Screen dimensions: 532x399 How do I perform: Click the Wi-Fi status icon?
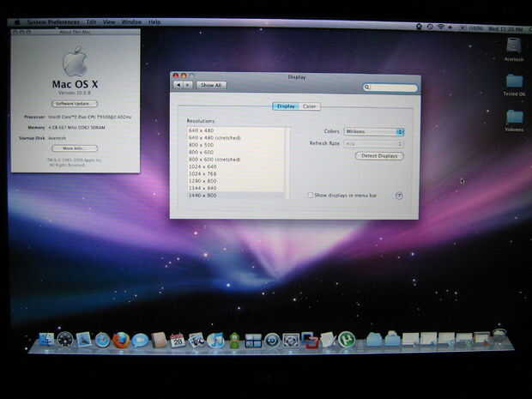point(440,27)
